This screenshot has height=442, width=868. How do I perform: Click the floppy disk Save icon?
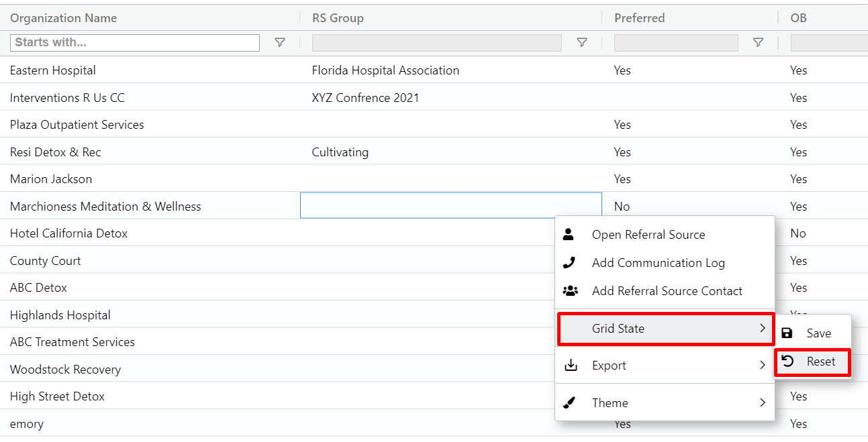coord(787,333)
